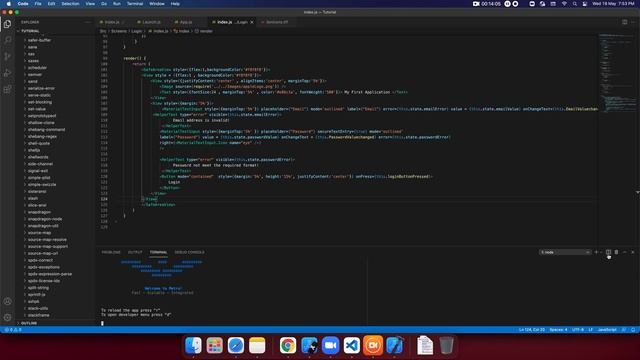This screenshot has width=640, height=360.
Task: Open the Accounts menu in the activity bar
Action: coord(7,302)
